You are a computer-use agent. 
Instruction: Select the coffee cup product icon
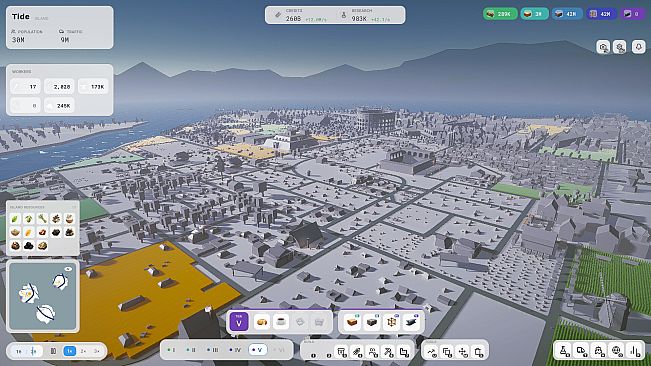click(281, 322)
